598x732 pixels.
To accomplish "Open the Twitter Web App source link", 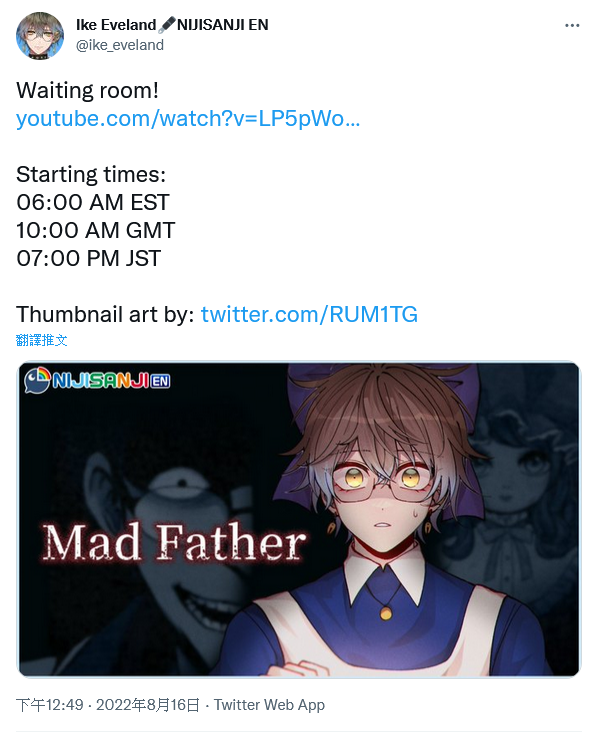I will point(269,705).
